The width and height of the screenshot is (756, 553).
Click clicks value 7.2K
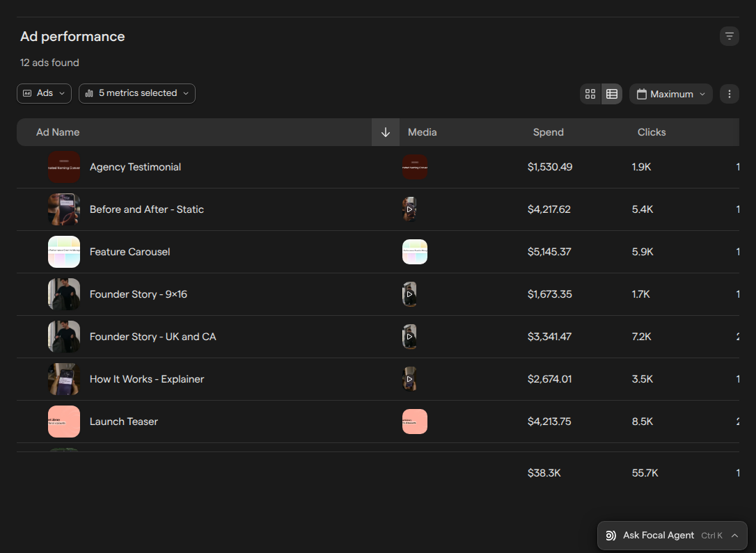[642, 337]
